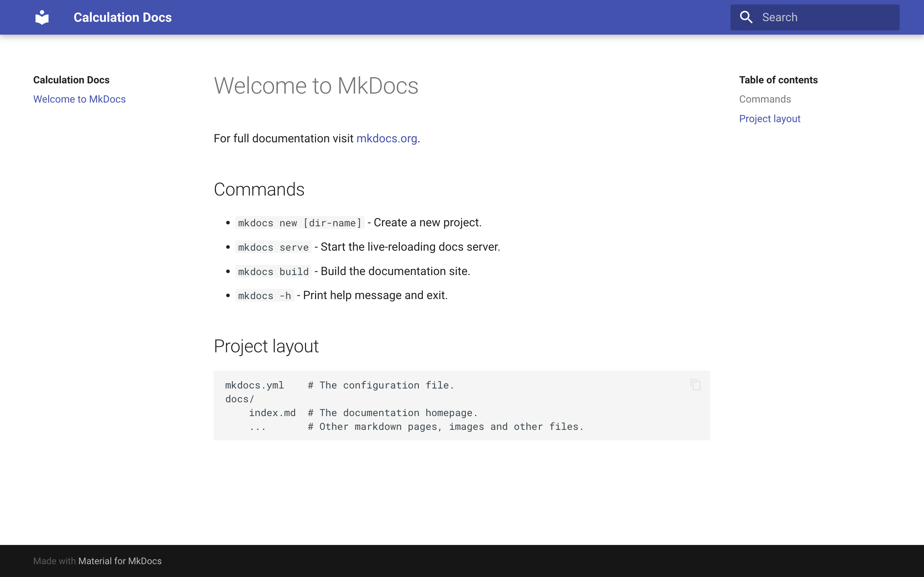
Task: Visit the mkdocs.org hyperlink
Action: tap(386, 138)
